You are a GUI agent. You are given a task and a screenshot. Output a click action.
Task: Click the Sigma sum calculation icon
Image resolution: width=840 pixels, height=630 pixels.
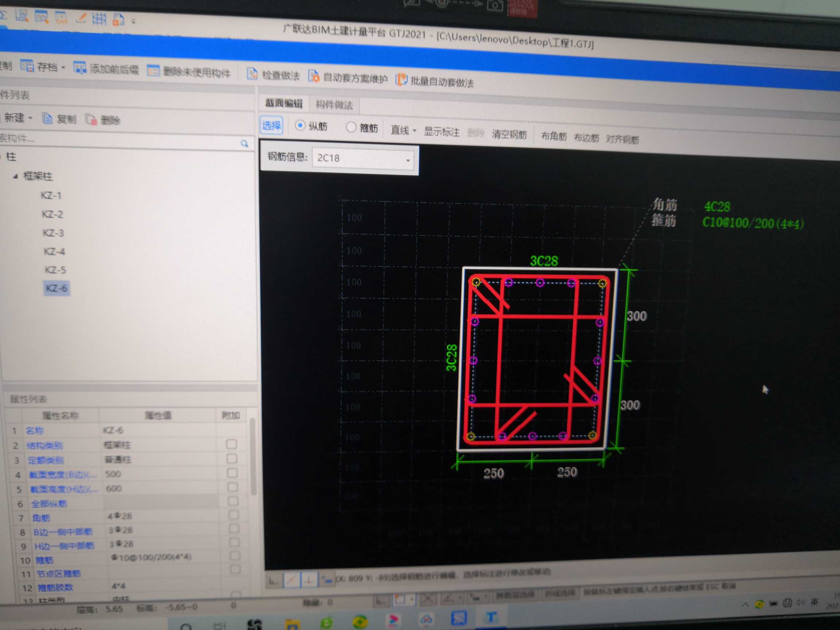click(x=3, y=16)
